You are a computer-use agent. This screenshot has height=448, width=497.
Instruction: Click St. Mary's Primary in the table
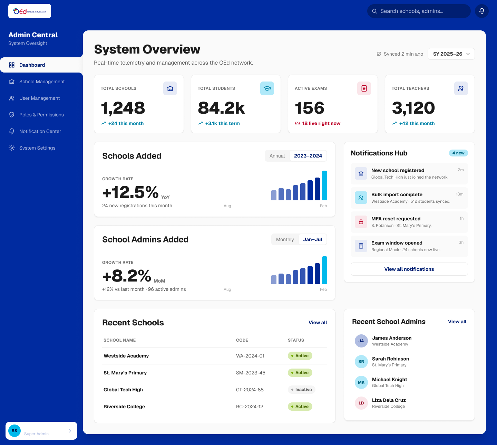125,373
